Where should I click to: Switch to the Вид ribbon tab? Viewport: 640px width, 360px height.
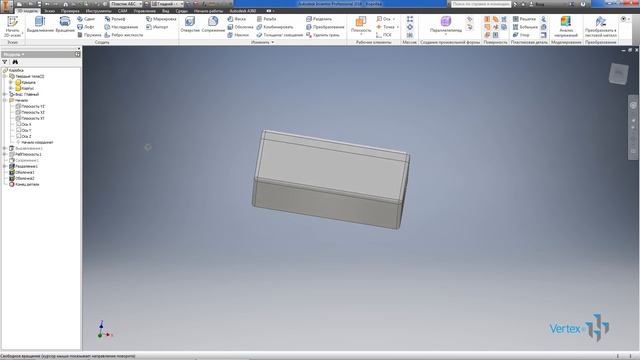165,11
